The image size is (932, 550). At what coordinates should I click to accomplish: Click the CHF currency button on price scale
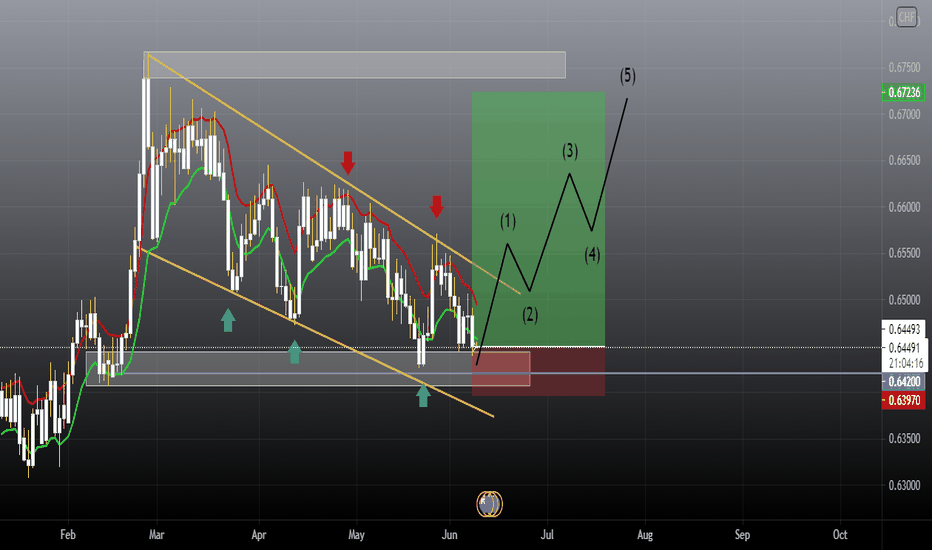(906, 17)
